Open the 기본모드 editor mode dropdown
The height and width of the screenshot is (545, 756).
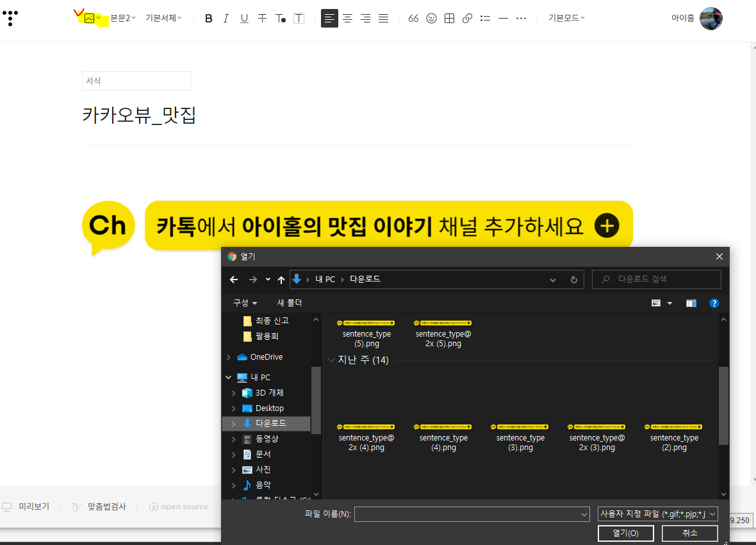pos(566,18)
